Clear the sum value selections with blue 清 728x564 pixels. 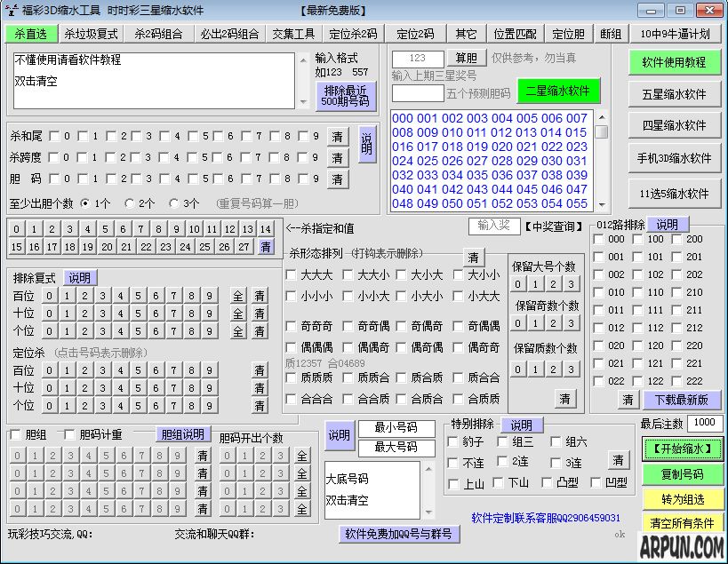265,247
